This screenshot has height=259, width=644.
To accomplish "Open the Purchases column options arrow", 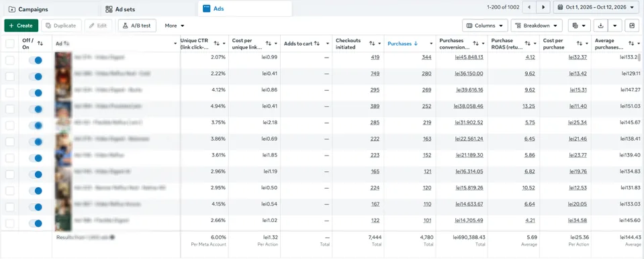I will point(431,44).
